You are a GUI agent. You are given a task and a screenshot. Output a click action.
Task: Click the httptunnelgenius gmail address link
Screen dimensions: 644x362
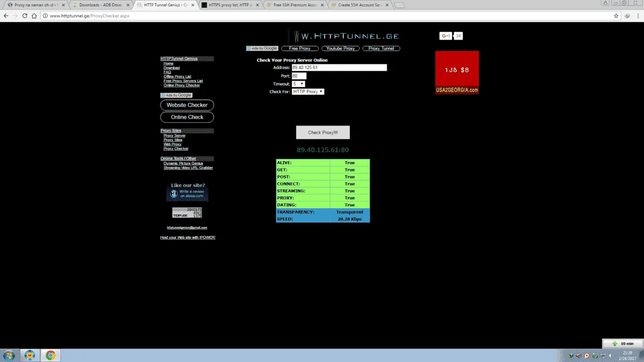click(x=187, y=228)
